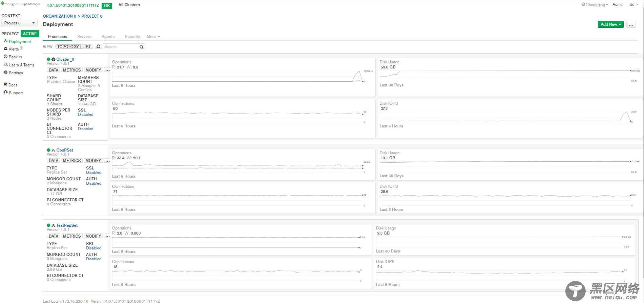
Task: Click the green status dot of TestRepSet
Action: coord(48,225)
